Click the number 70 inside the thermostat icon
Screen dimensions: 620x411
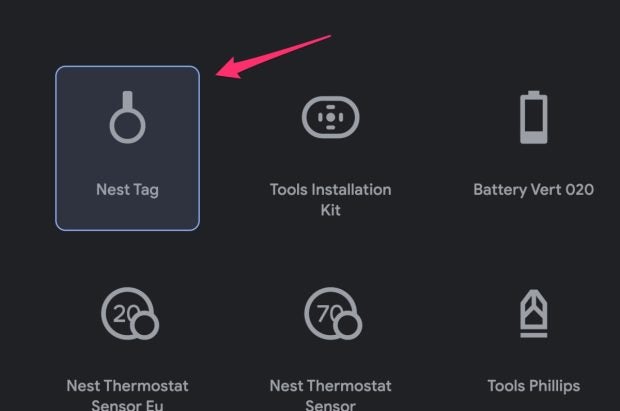point(327,314)
